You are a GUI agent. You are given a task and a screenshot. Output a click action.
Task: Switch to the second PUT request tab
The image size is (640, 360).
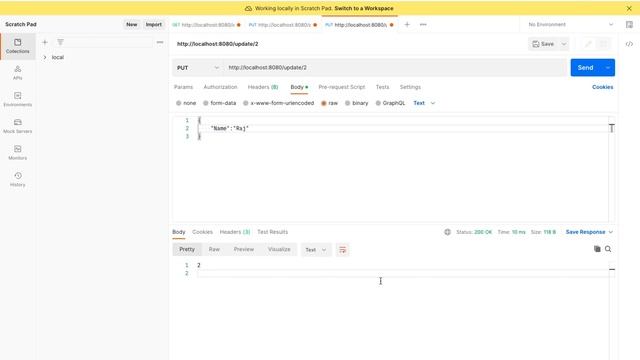(x=282, y=25)
